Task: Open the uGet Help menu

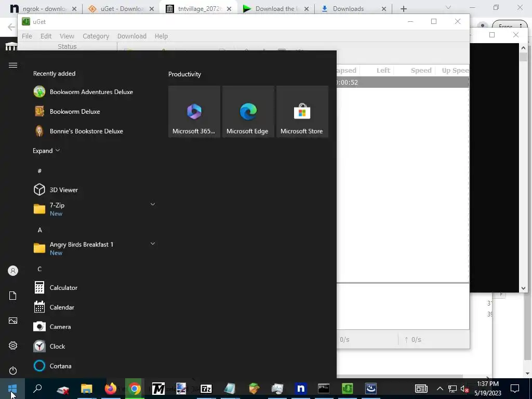Action: 161,36
